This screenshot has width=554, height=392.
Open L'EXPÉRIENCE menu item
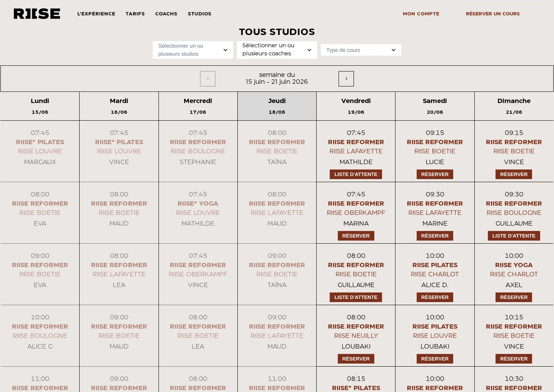tap(96, 14)
